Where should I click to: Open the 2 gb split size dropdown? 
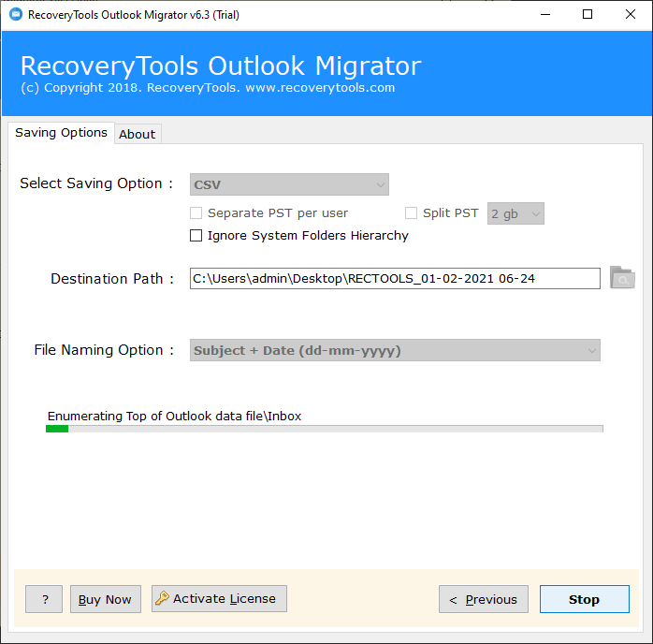(x=515, y=213)
